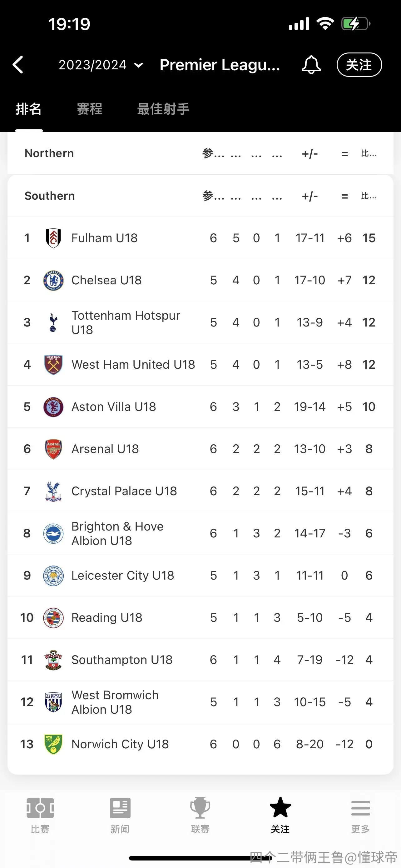Open the 联赛 trophy icon in the bottom bar
The width and height of the screenshot is (401, 868).
click(200, 808)
